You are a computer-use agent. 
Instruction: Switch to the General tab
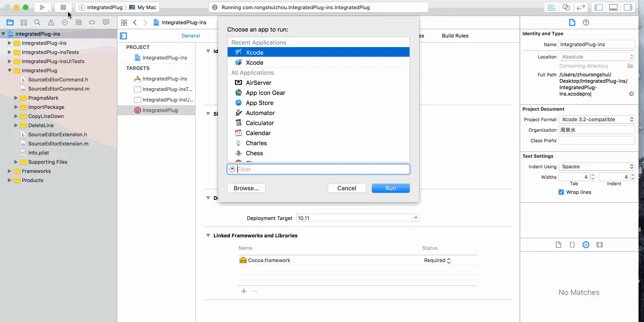click(191, 36)
